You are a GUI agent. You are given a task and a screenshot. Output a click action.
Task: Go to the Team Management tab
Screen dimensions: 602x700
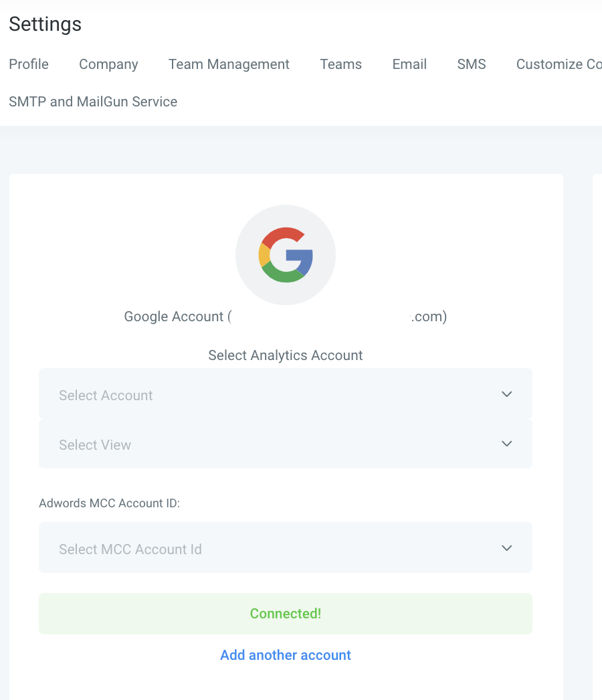coord(229,64)
